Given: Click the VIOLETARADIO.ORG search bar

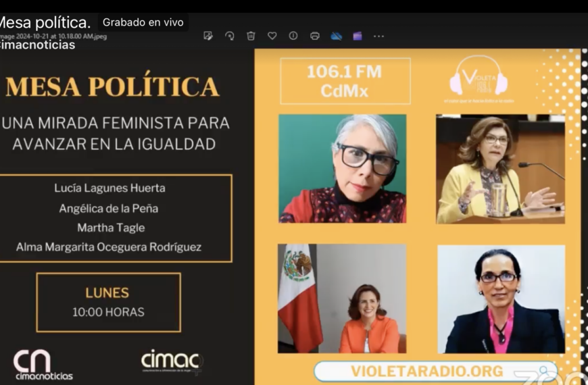Looking at the screenshot, I should click(x=436, y=371).
